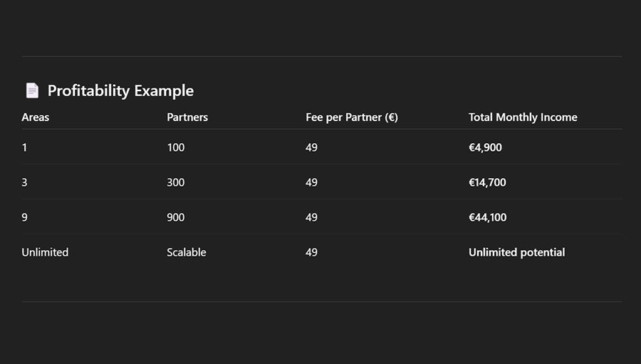
Task: Click the Unlimited potential cell
Action: [x=516, y=252]
